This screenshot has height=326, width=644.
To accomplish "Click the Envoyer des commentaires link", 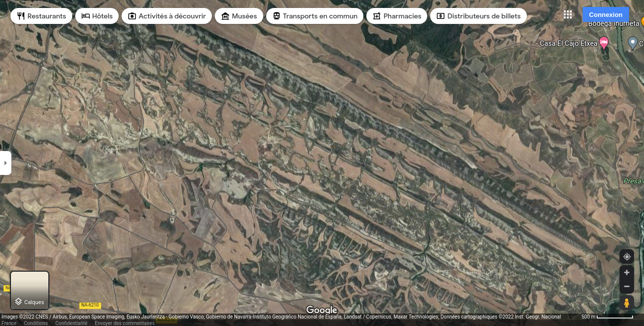I will [x=125, y=323].
